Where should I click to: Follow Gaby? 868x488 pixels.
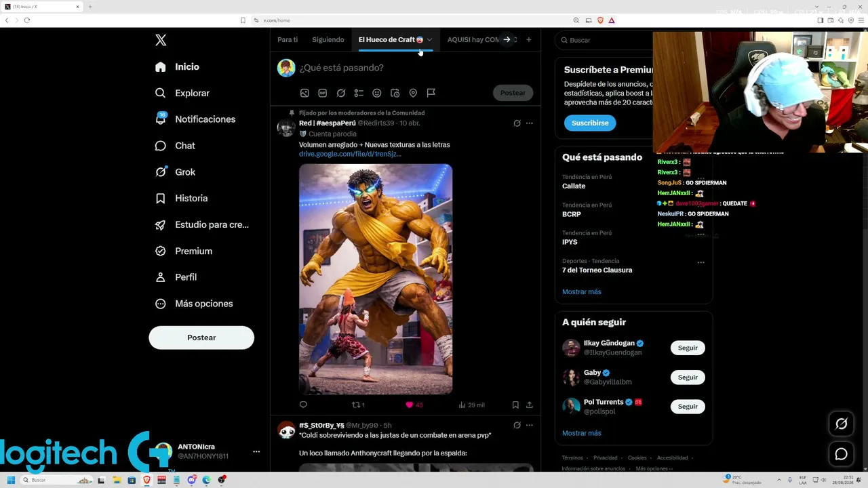pos(688,378)
